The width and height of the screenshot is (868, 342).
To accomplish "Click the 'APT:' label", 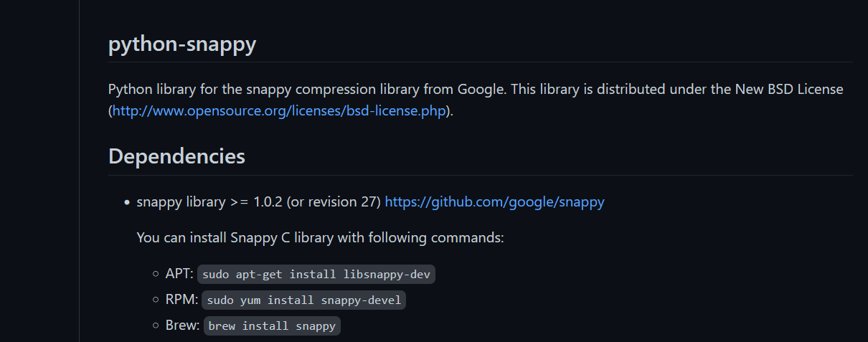I will [x=179, y=274].
